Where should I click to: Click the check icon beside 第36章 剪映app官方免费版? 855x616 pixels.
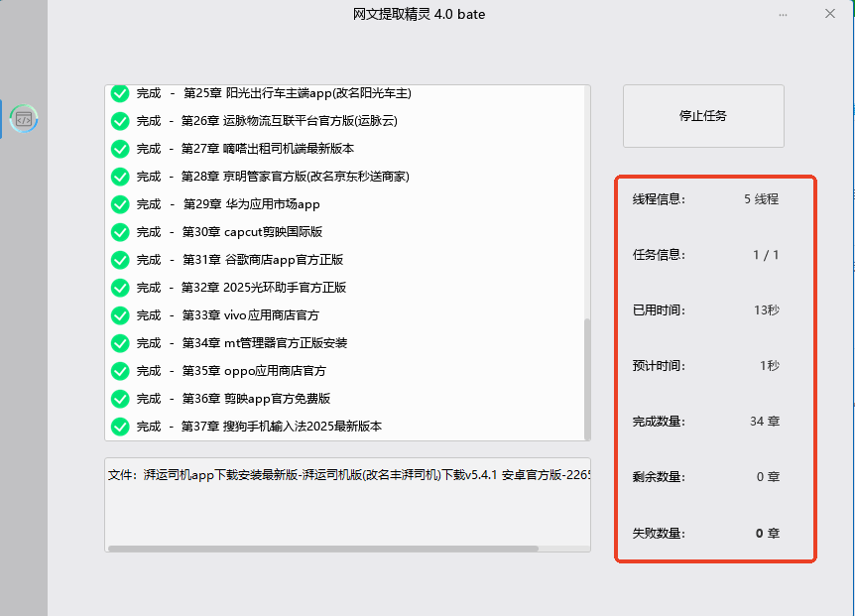click(x=120, y=397)
